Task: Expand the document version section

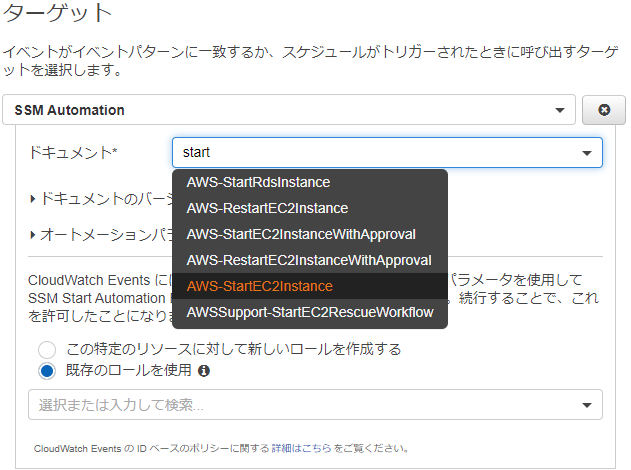Action: (x=100, y=199)
